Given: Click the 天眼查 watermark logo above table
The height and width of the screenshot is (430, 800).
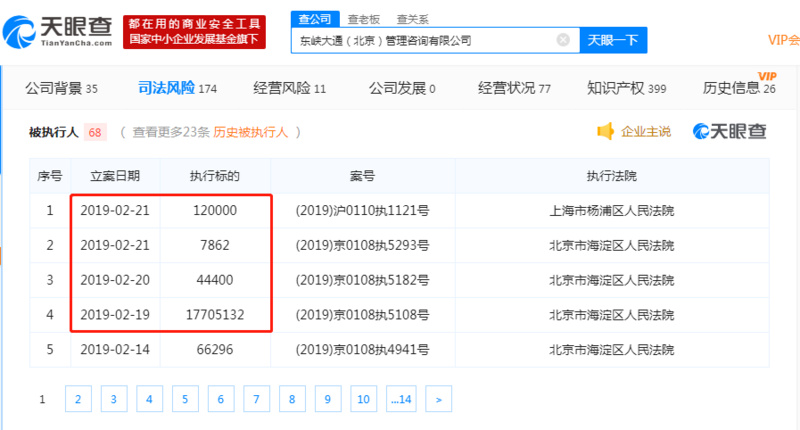Looking at the screenshot, I should (727, 131).
